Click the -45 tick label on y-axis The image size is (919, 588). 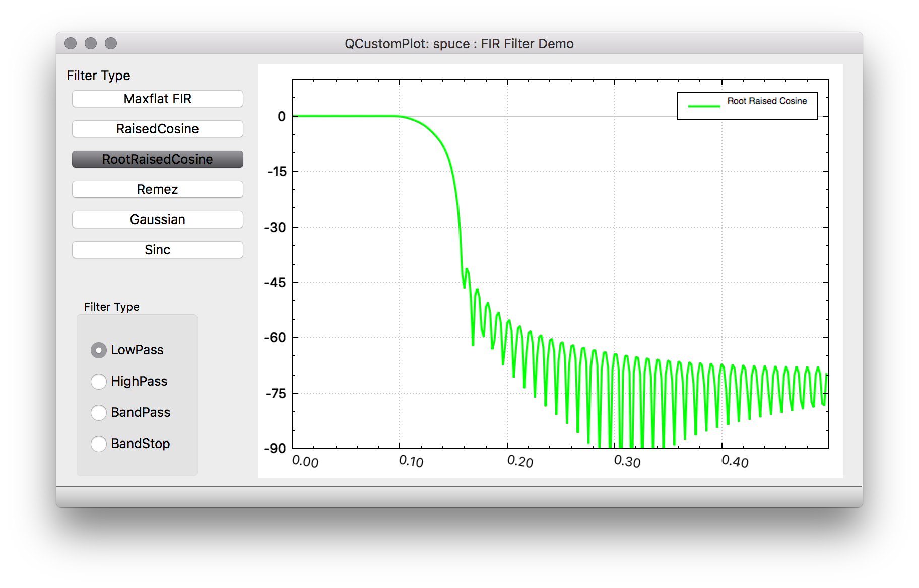click(x=275, y=282)
